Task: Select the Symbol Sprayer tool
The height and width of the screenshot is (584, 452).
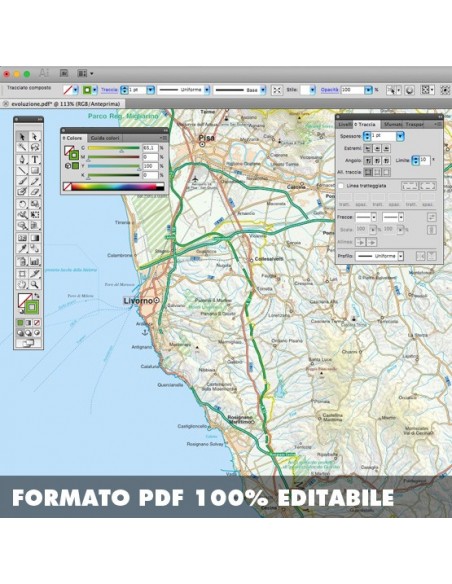Action: pyautogui.click(x=22, y=261)
